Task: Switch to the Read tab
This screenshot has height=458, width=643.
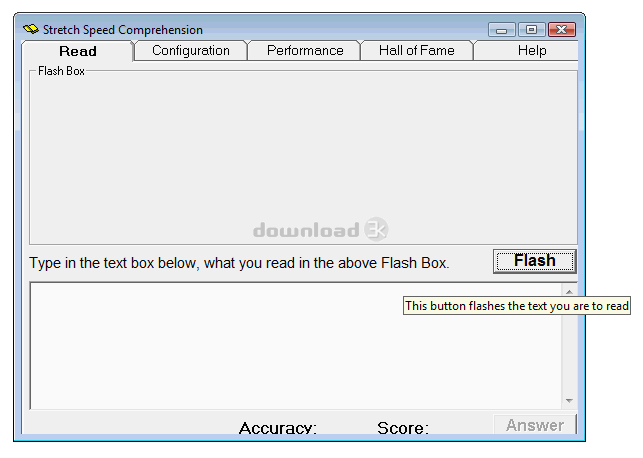Action: (x=78, y=51)
